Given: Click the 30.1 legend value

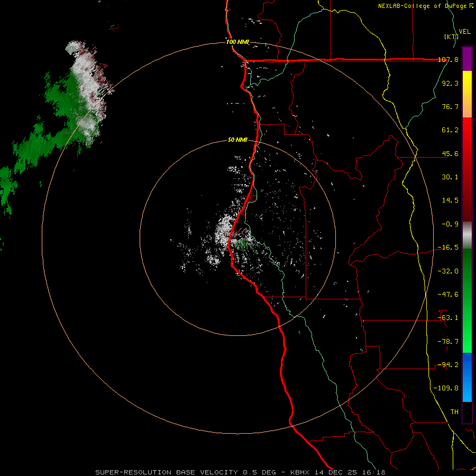Looking at the screenshot, I should pos(450,177).
